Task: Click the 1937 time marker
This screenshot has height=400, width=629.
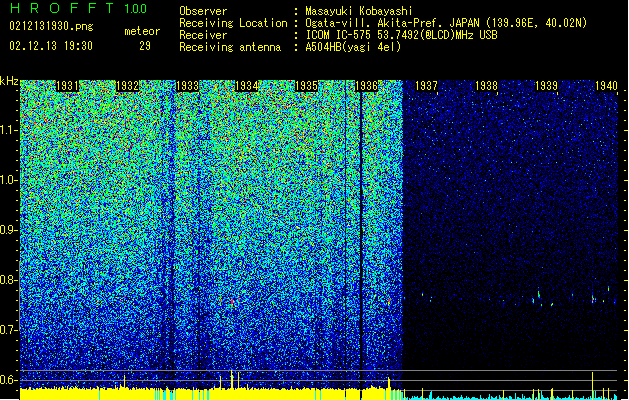Action: tap(426, 86)
